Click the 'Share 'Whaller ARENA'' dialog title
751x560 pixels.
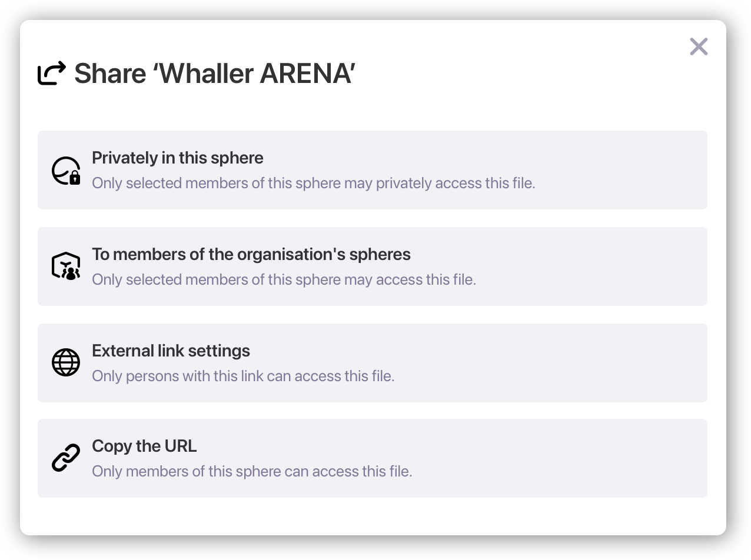[214, 74]
